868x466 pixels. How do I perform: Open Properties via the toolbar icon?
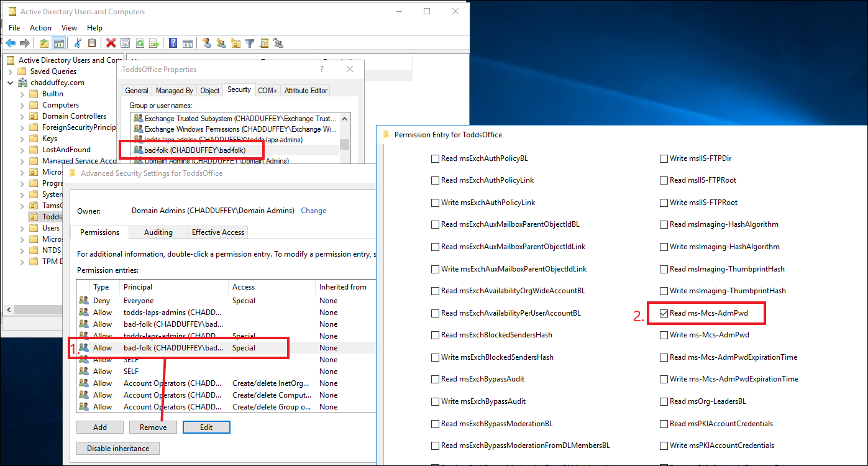pyautogui.click(x=126, y=43)
